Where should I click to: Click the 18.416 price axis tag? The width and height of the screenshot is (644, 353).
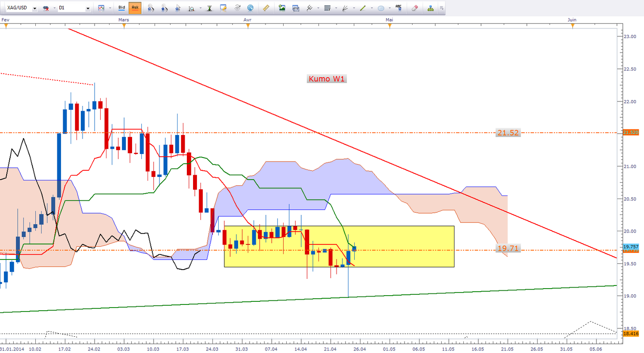630,334
